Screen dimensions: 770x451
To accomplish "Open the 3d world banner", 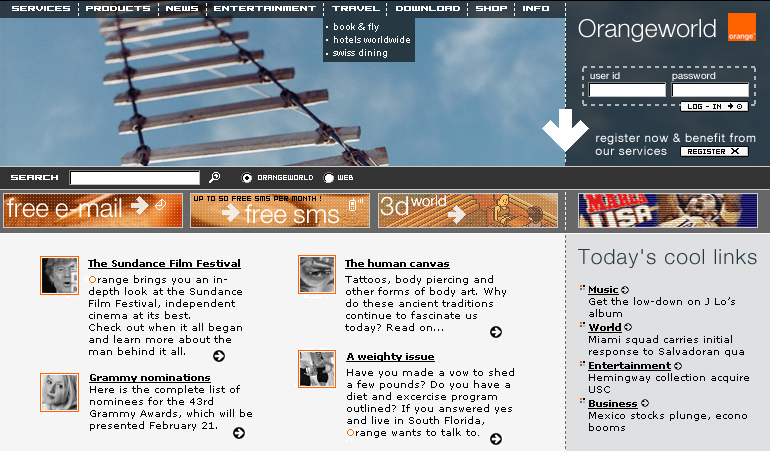I will tap(468, 210).
